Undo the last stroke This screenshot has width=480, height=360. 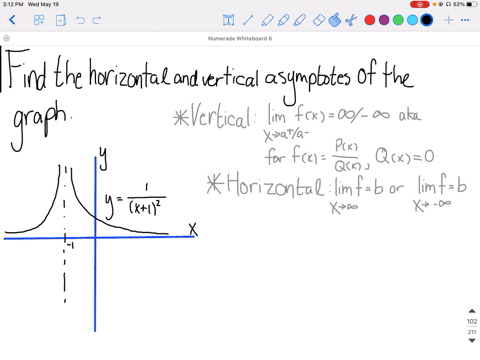click(80, 20)
